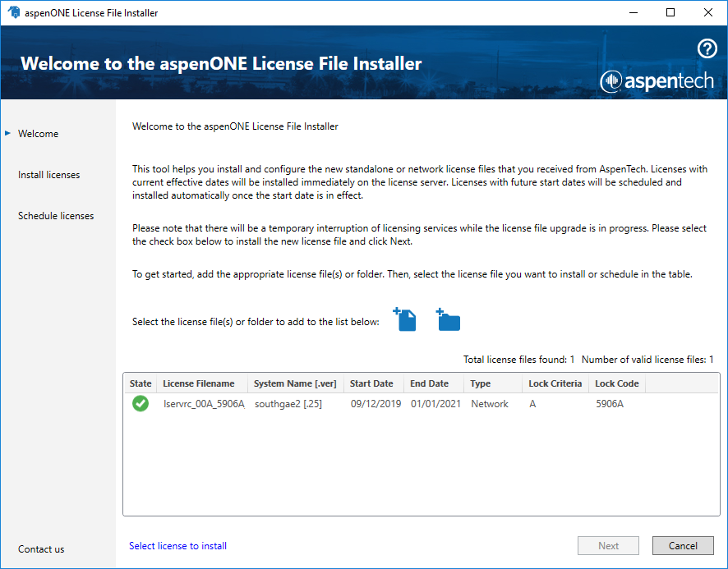Viewport: 728px width, 569px height.
Task: Go to the Welcome step
Action: (x=38, y=134)
